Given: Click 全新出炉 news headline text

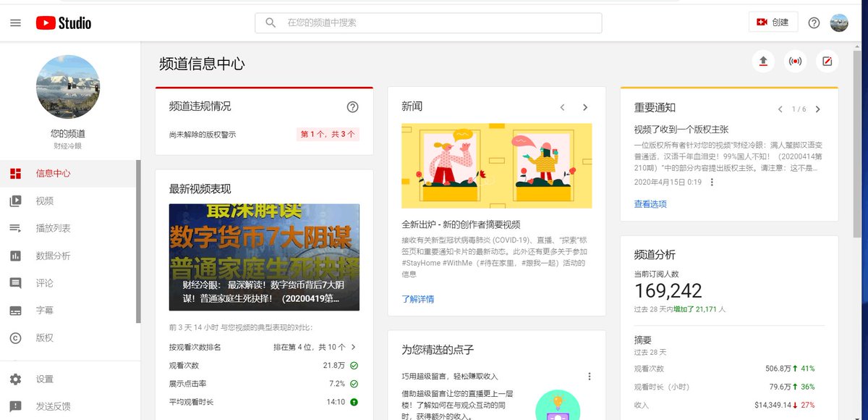Looking at the screenshot, I should pyautogui.click(x=461, y=224).
